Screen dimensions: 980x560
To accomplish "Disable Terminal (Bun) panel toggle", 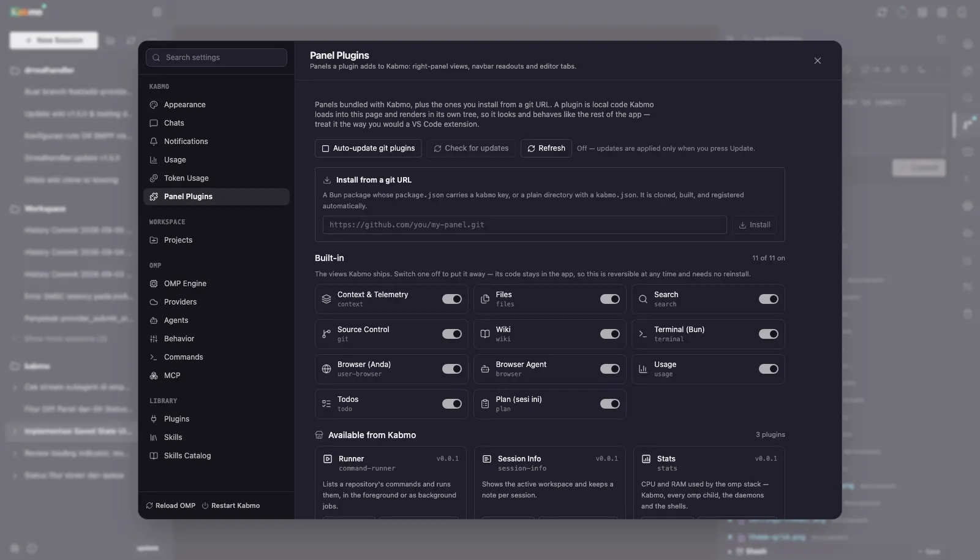I will [769, 334].
